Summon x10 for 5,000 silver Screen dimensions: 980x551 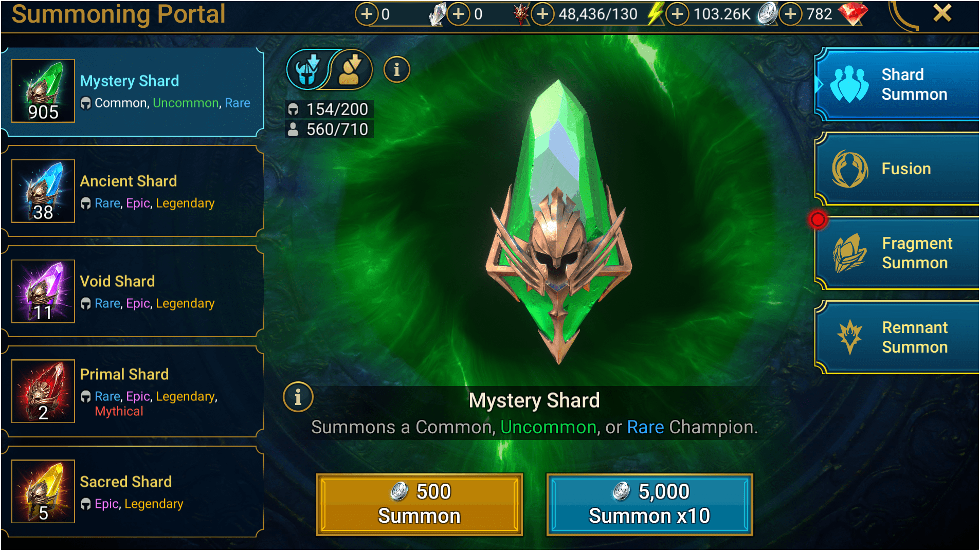click(649, 504)
